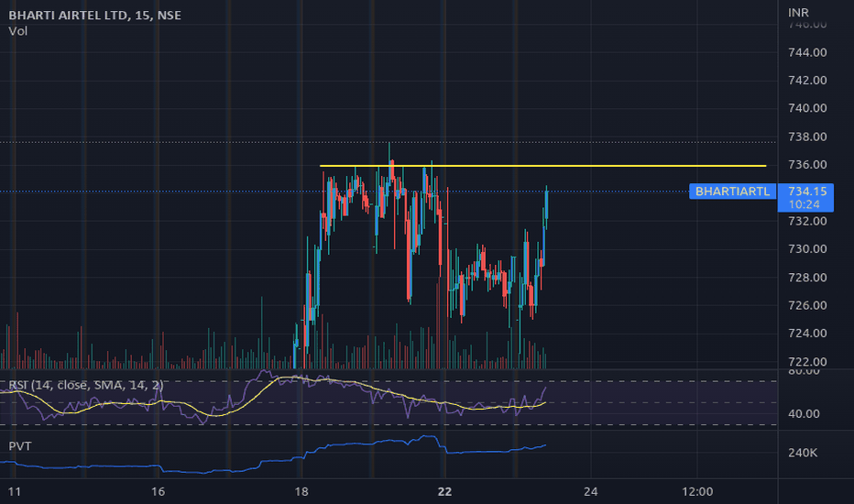Screen dimensions: 854x504
Task: Click the 740.00 price axis label
Action: 807,108
